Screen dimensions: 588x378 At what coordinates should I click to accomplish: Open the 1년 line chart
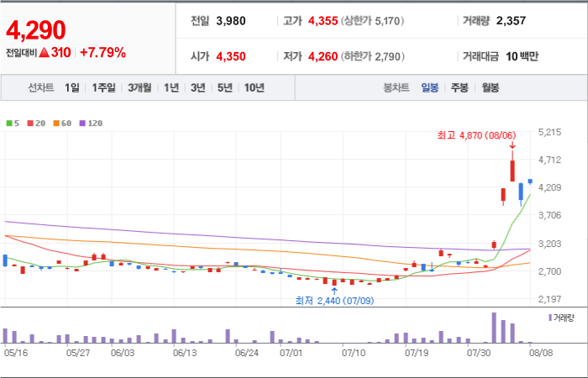[171, 87]
